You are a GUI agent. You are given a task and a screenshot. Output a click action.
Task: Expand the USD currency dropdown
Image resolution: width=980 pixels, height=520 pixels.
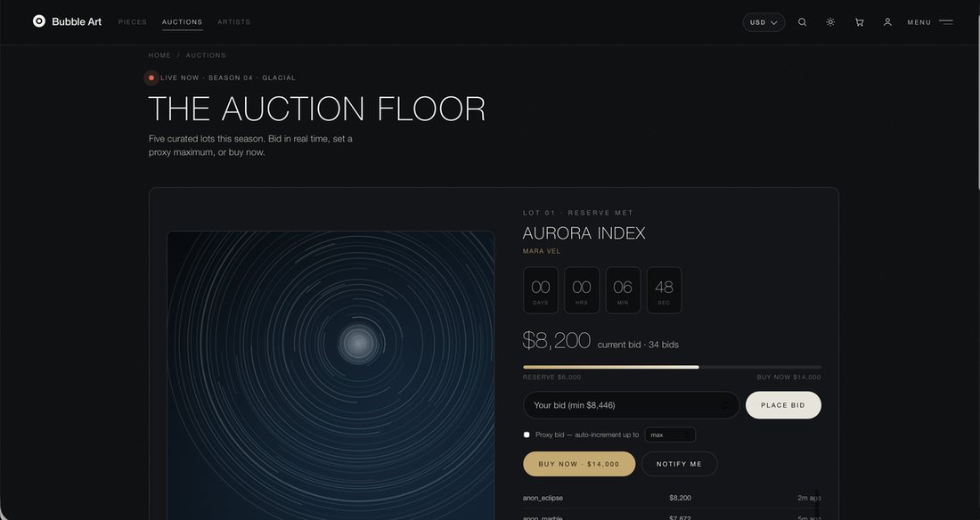(764, 22)
